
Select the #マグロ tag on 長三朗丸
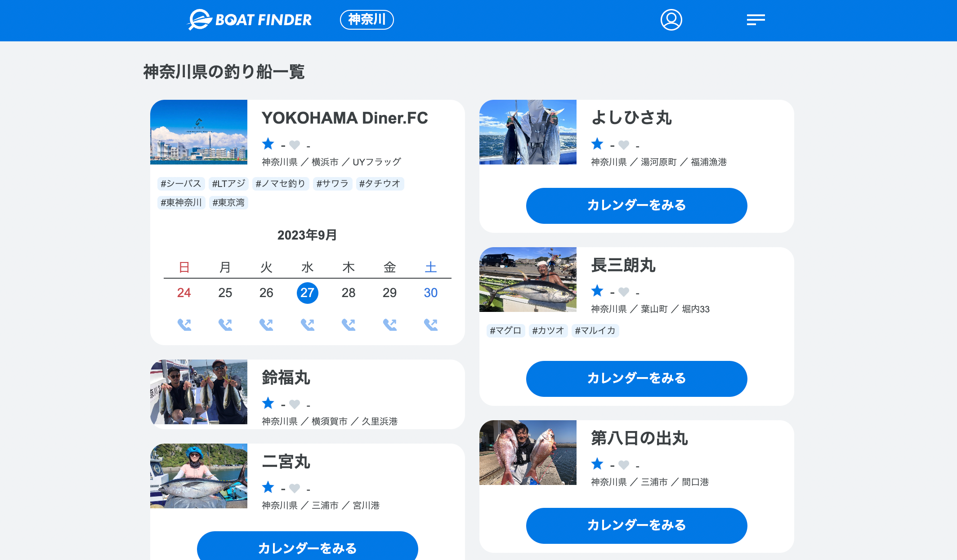[x=505, y=330]
